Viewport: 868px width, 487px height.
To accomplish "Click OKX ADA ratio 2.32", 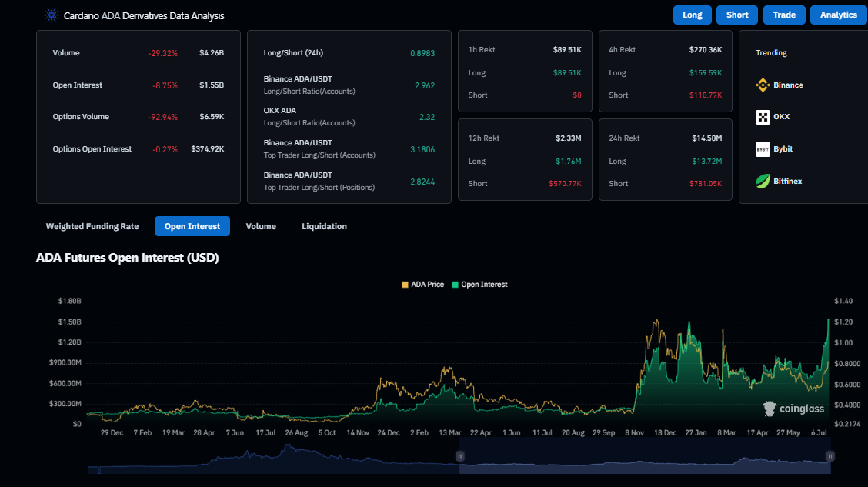I will [x=427, y=117].
